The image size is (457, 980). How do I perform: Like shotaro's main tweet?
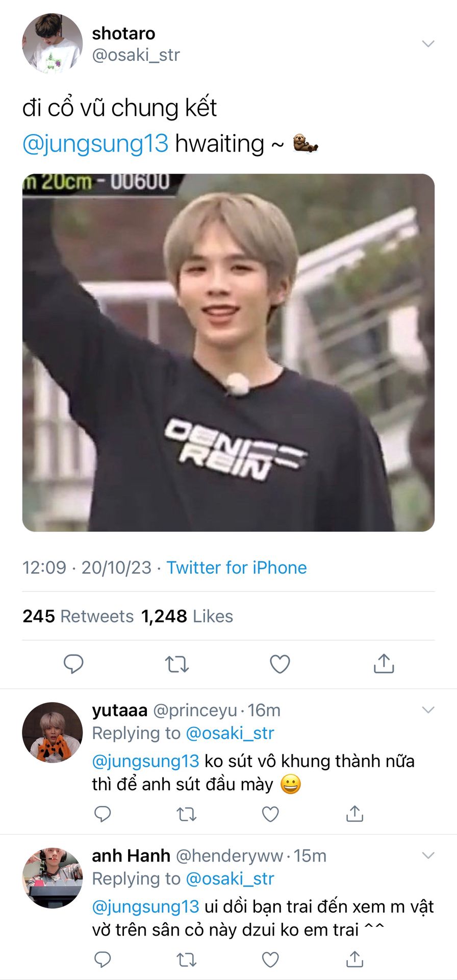click(280, 664)
